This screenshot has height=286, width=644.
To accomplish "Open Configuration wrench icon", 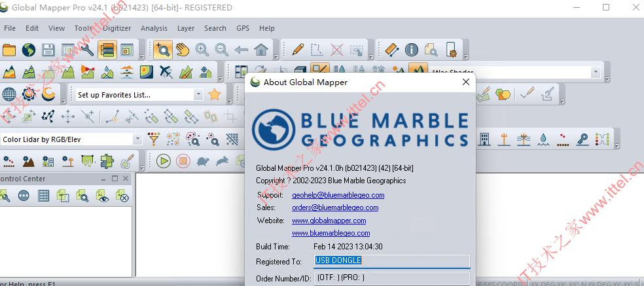I will (x=87, y=50).
